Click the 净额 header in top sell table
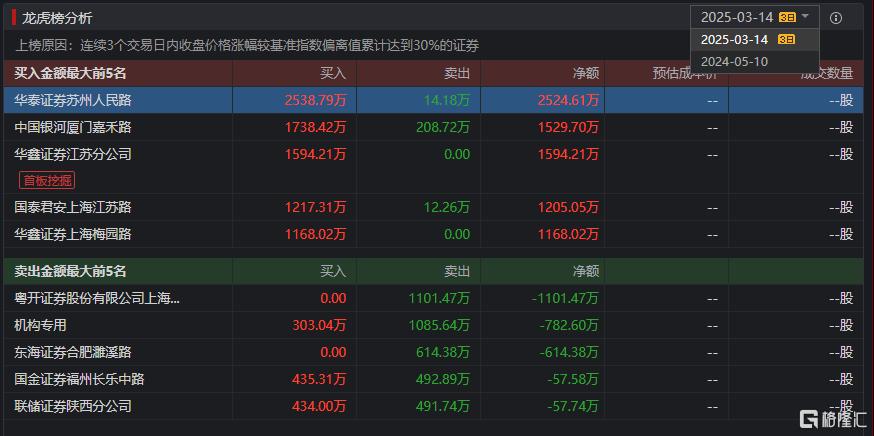 [586, 272]
